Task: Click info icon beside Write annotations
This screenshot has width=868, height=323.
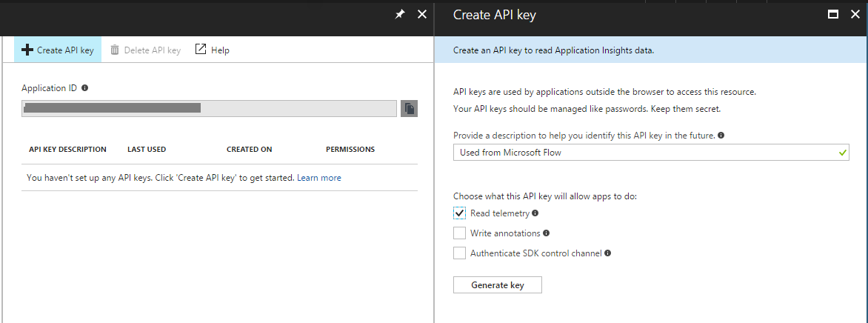Action: [547, 233]
